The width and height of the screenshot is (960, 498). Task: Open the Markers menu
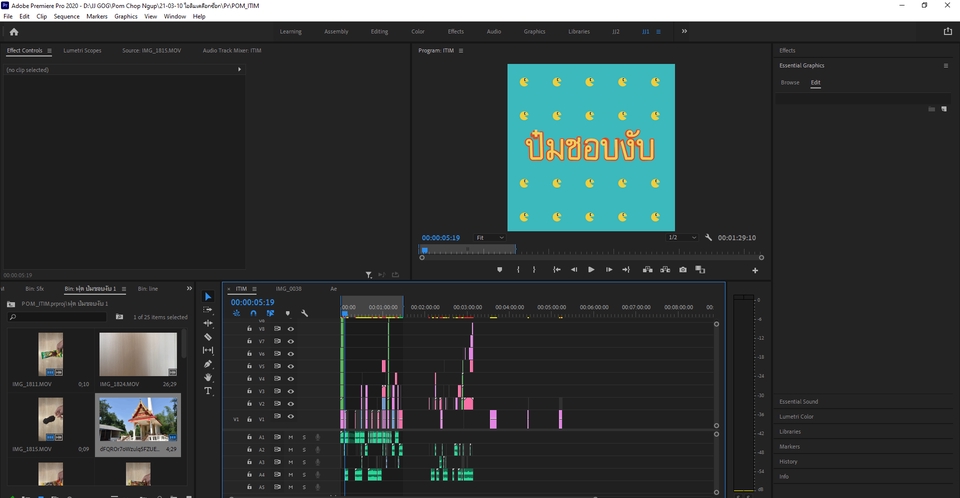tap(97, 17)
